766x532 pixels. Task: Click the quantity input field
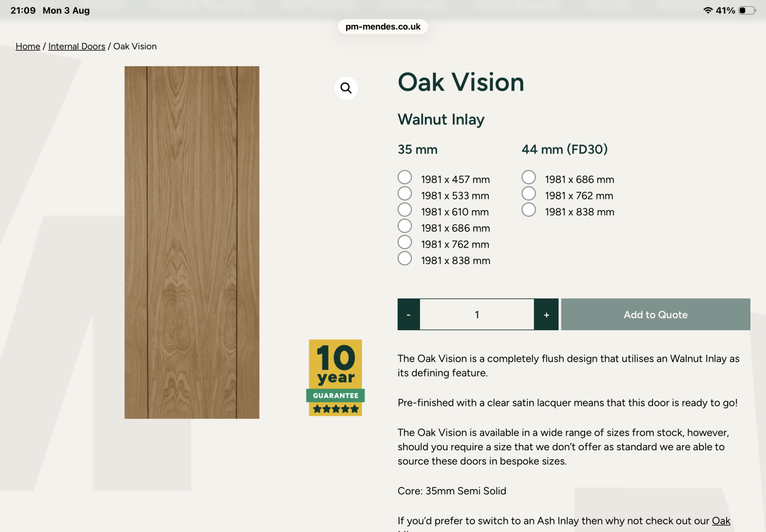tap(477, 314)
